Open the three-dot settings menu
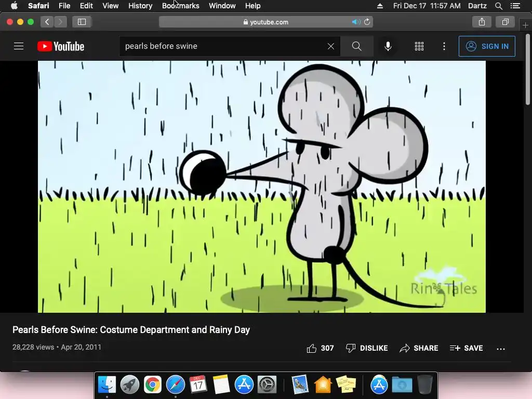Viewport: 532px width, 399px height. pos(444,46)
